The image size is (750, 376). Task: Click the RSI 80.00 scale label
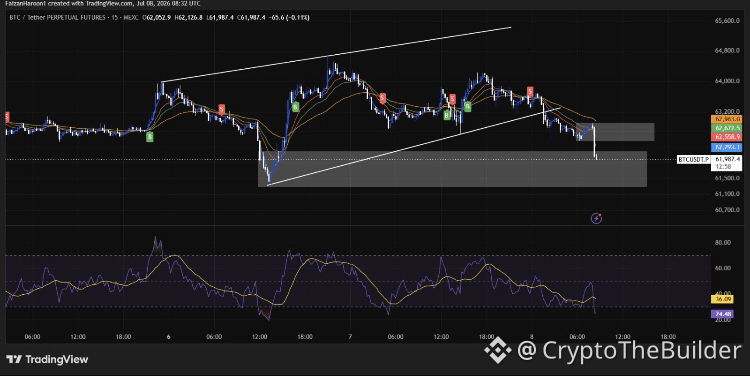coord(723,243)
